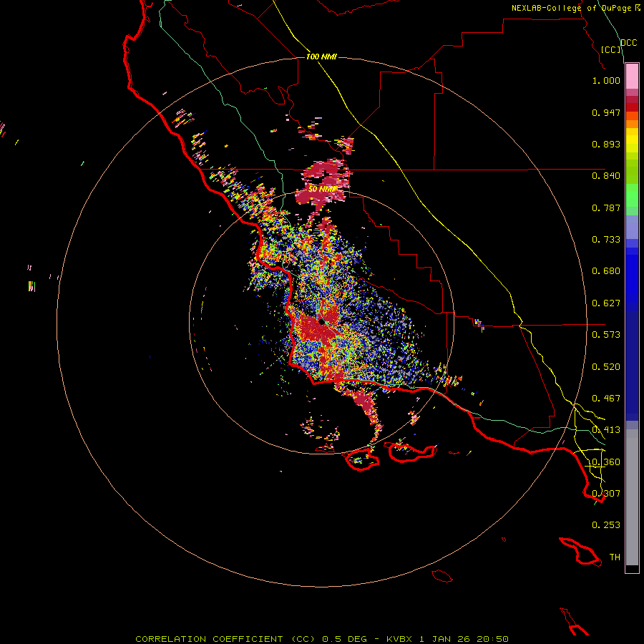Click the TH threshold label on the legend
644x644 pixels.
pos(615,557)
